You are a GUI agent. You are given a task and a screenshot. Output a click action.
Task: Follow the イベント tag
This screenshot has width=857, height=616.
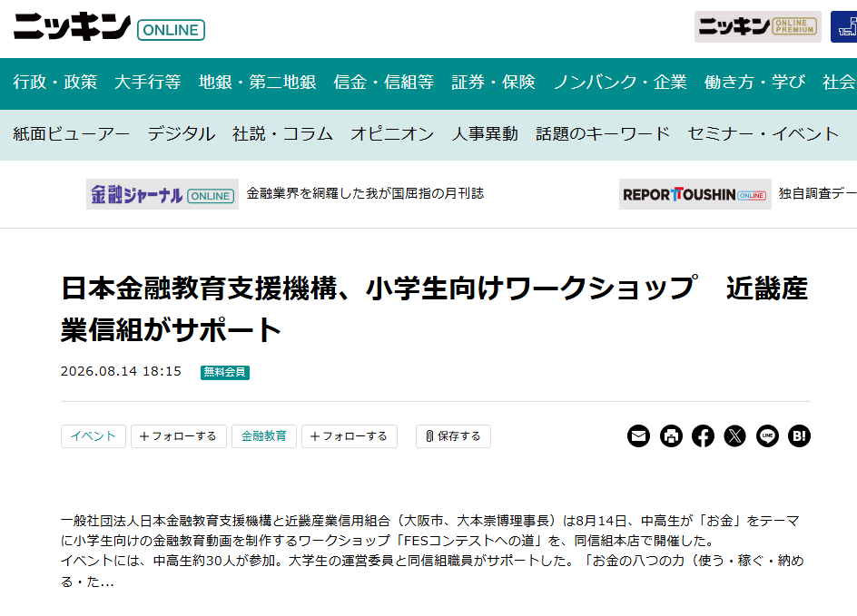179,436
